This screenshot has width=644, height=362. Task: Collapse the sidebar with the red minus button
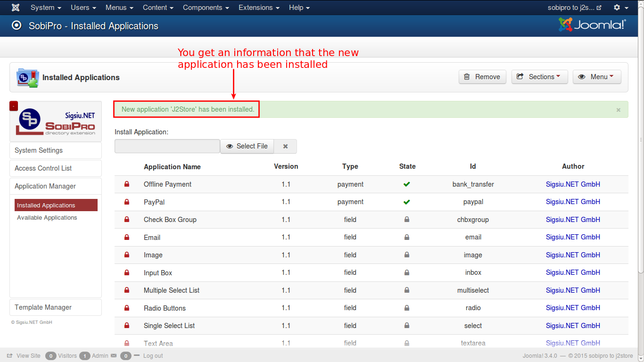[x=14, y=106]
